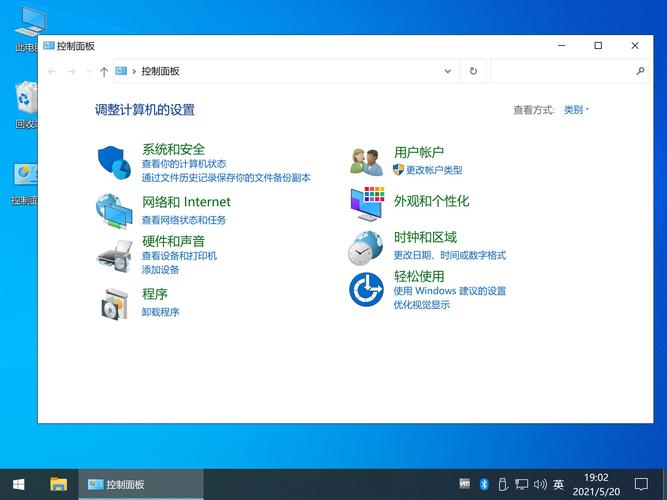Open the recent locations dropdown arrow
667x500 pixels.
click(x=88, y=71)
